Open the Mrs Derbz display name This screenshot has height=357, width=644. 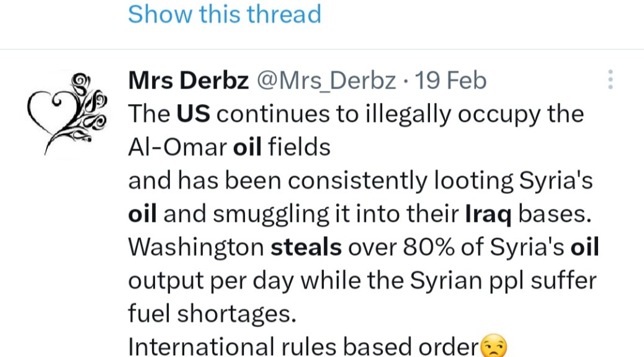(x=189, y=81)
